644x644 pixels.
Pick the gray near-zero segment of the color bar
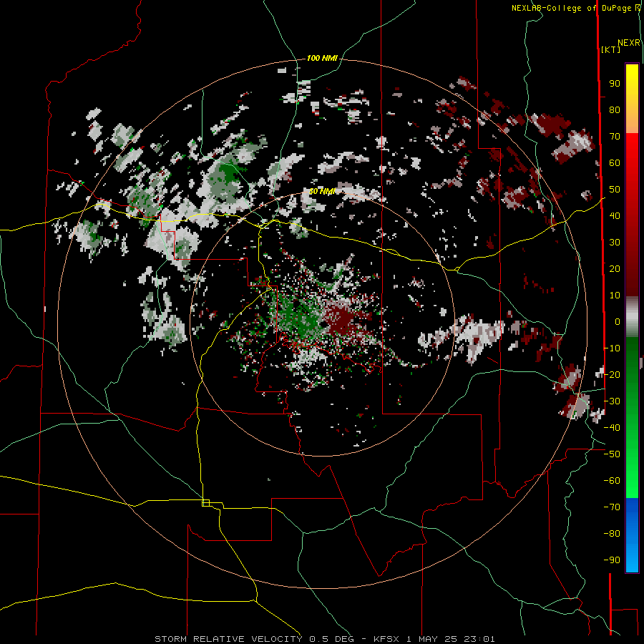[x=632, y=317]
